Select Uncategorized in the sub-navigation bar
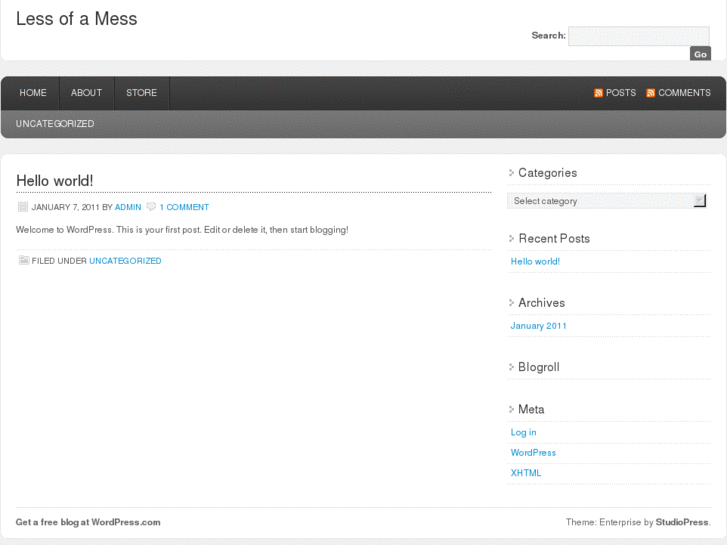This screenshot has width=727, height=545. click(55, 124)
